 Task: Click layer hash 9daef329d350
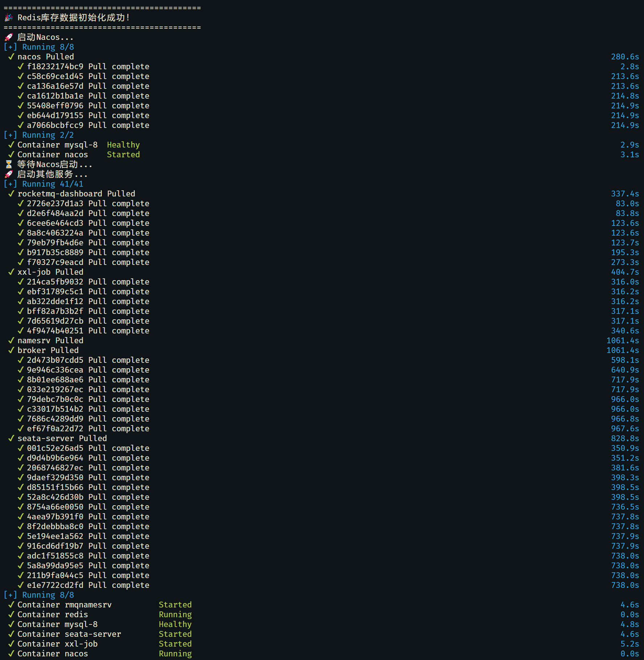pyautogui.click(x=55, y=477)
